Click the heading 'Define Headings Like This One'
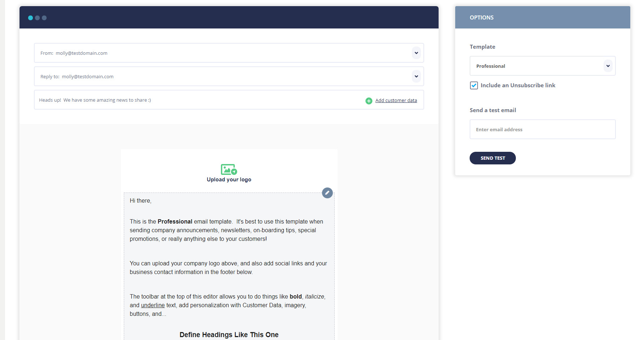This screenshot has width=644, height=340. click(229, 335)
